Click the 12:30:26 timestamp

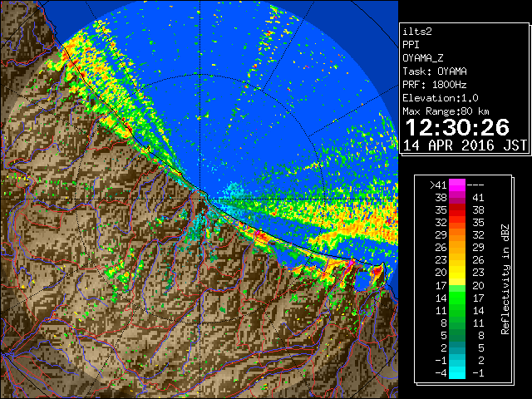(x=457, y=127)
